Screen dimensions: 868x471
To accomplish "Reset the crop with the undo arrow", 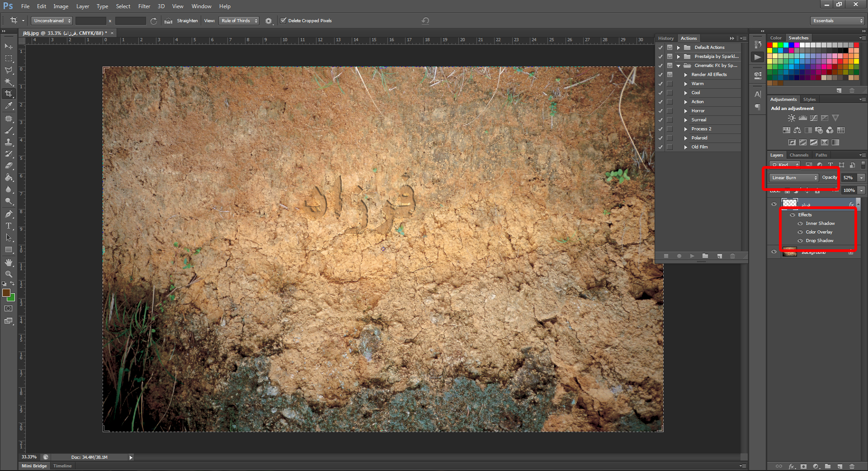I will click(x=425, y=20).
